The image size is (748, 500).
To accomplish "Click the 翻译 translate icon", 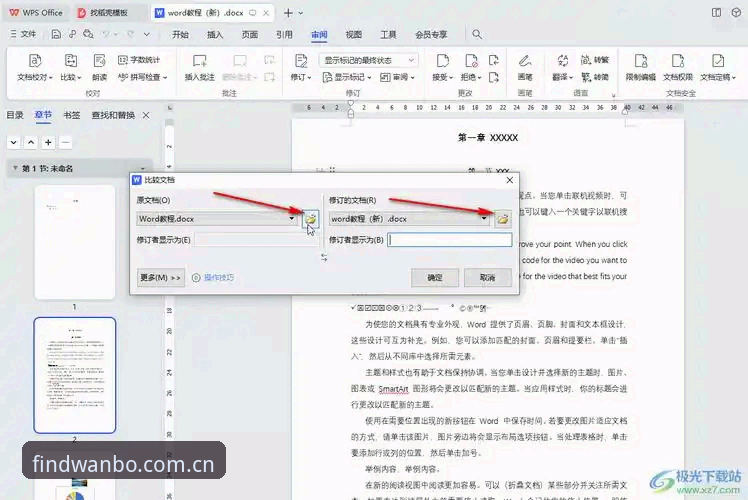I will coord(562,61).
